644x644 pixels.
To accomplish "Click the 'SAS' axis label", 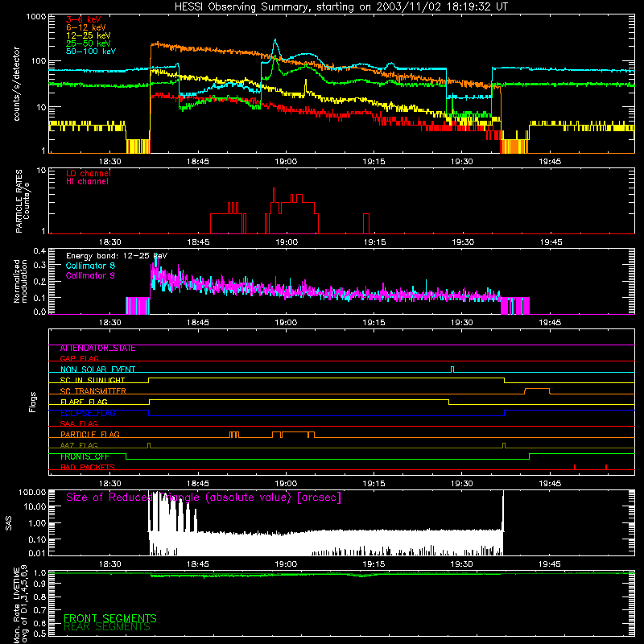I will click(9, 523).
